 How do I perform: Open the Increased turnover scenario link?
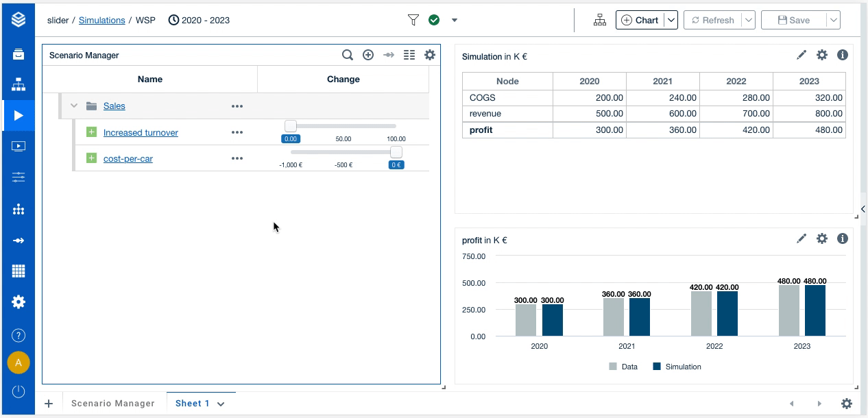coord(141,133)
